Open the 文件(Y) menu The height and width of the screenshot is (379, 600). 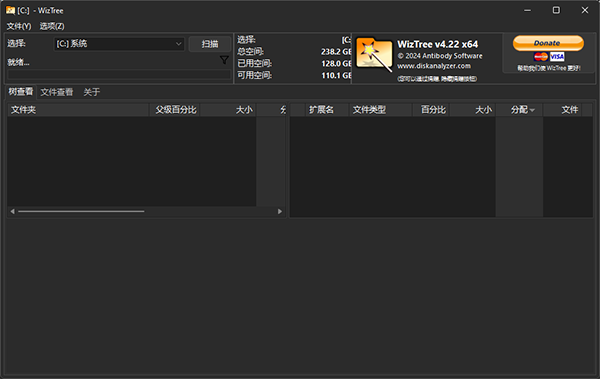(x=19, y=26)
